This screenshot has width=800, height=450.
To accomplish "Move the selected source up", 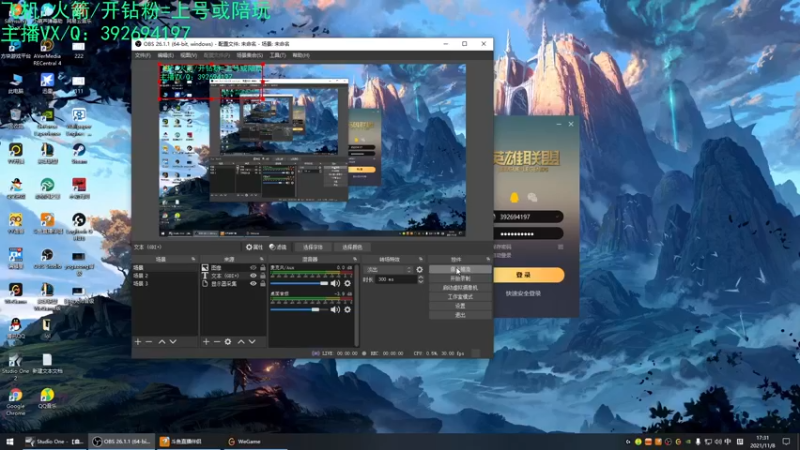I will 241,341.
